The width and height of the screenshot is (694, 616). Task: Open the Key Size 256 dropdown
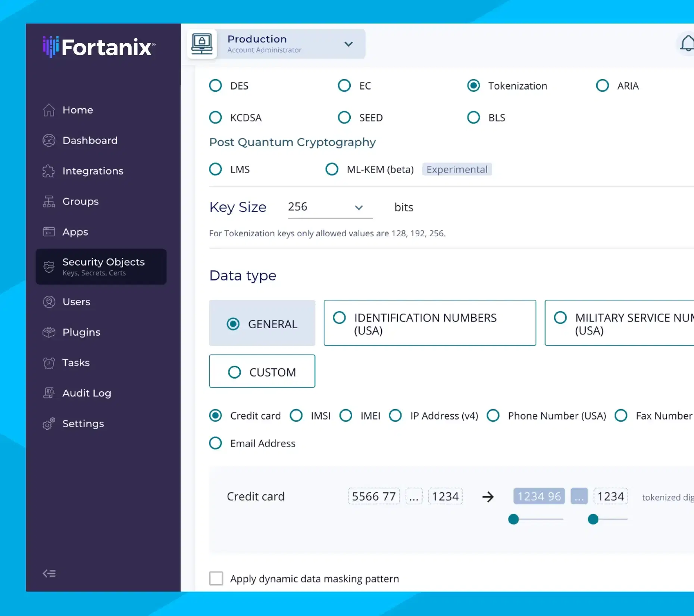330,207
